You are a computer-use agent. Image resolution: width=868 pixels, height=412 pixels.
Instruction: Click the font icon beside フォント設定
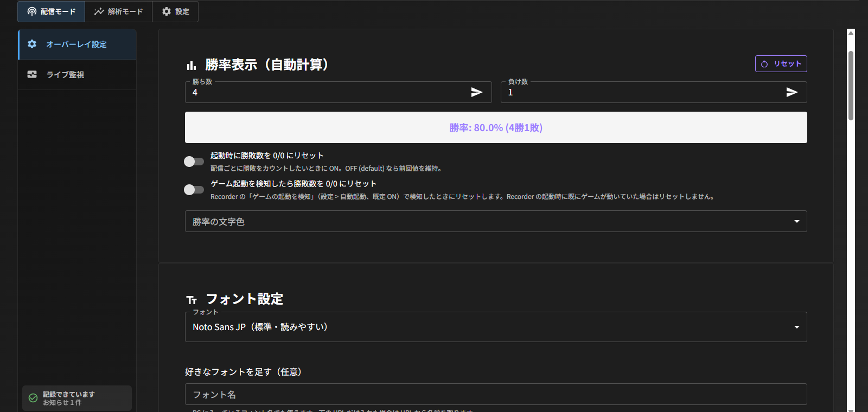192,300
